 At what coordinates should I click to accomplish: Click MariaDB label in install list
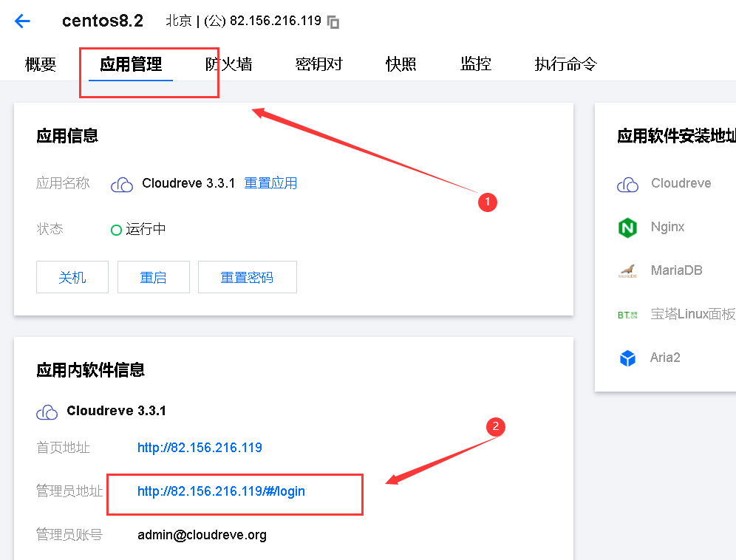[x=676, y=270]
